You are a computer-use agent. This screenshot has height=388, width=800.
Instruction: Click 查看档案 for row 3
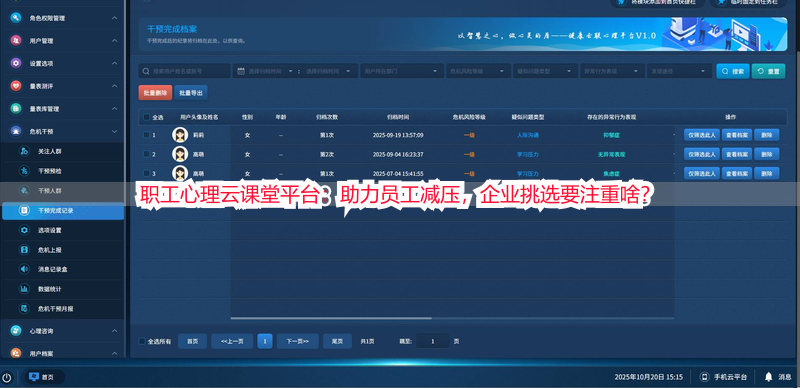pos(737,174)
